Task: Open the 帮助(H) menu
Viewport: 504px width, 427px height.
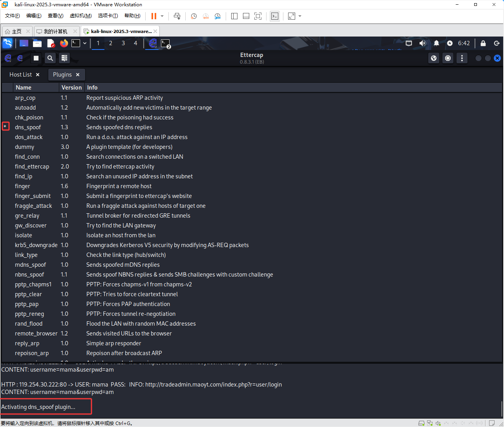Action: pos(132,16)
